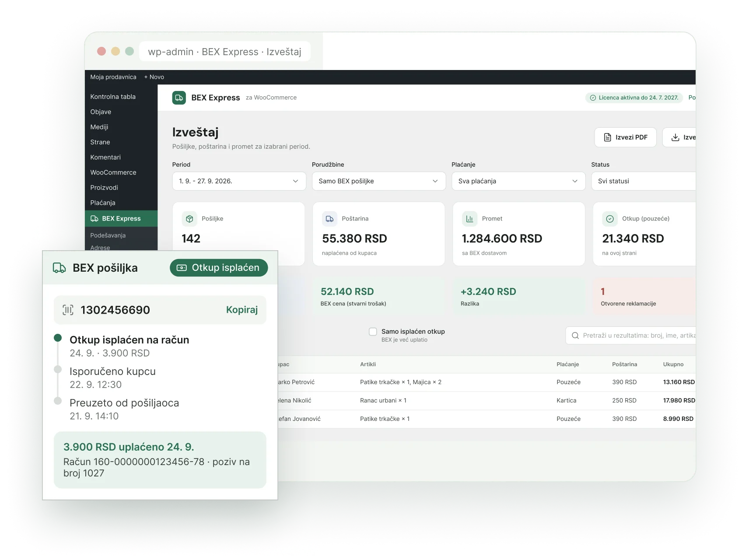Click the barcode icon beside 1302456690
749x560 pixels.
point(68,310)
